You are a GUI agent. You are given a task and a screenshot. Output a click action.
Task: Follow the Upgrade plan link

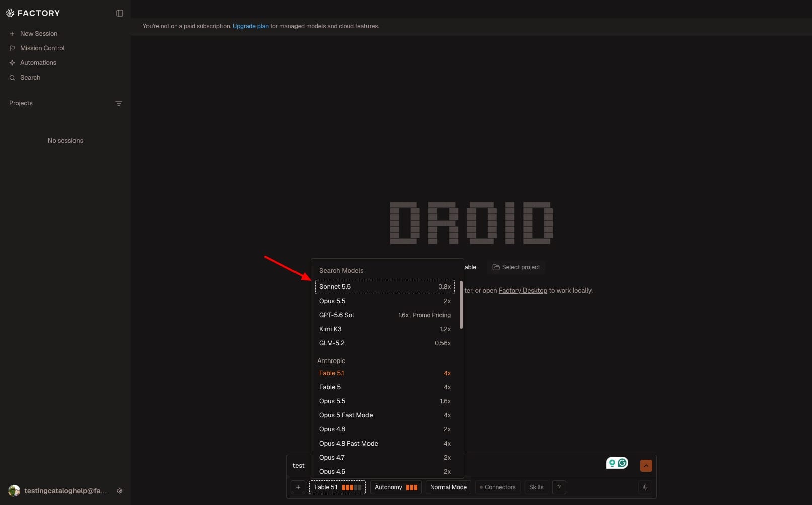pos(251,26)
